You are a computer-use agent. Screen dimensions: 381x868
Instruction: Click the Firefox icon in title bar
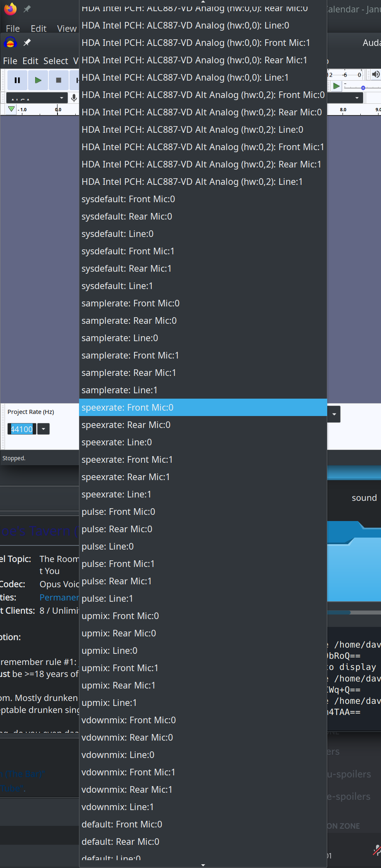click(x=10, y=9)
